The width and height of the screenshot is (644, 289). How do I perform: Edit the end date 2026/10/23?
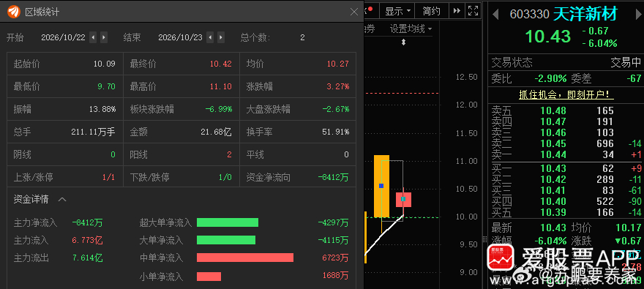pyautogui.click(x=180, y=37)
